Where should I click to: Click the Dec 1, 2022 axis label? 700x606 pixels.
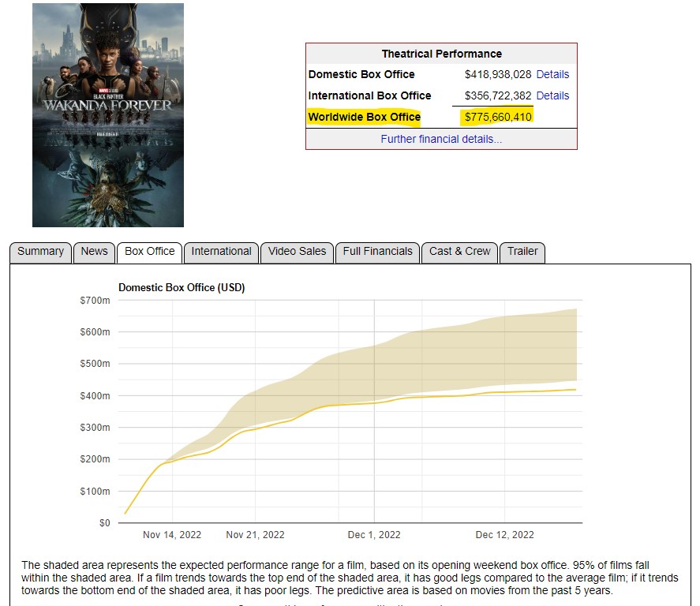[374, 535]
